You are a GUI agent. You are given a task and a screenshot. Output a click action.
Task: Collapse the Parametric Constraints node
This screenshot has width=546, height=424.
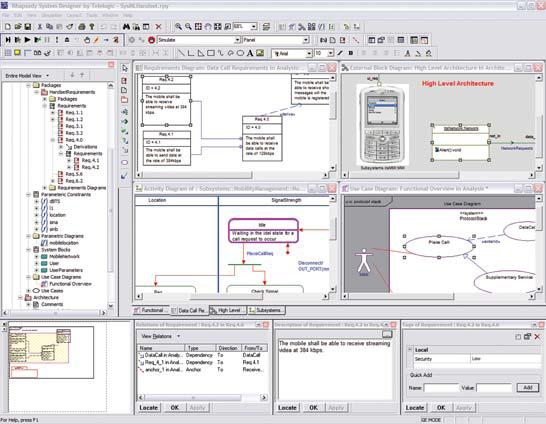click(x=29, y=195)
